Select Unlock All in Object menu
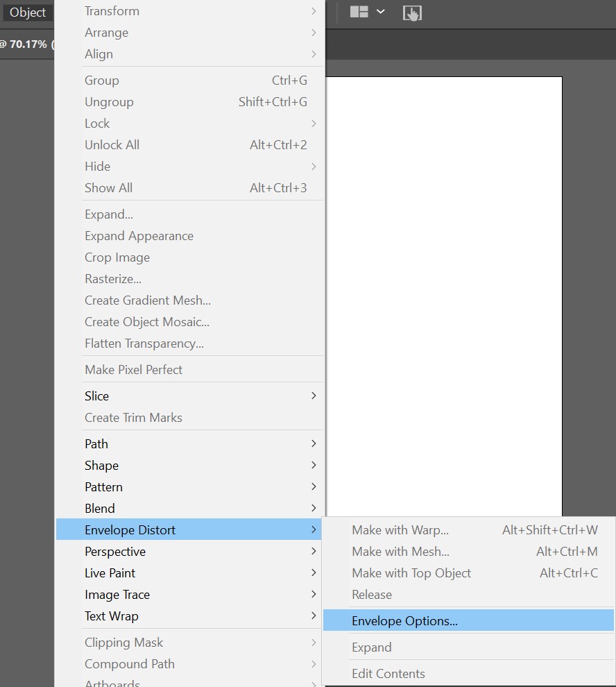 112,145
